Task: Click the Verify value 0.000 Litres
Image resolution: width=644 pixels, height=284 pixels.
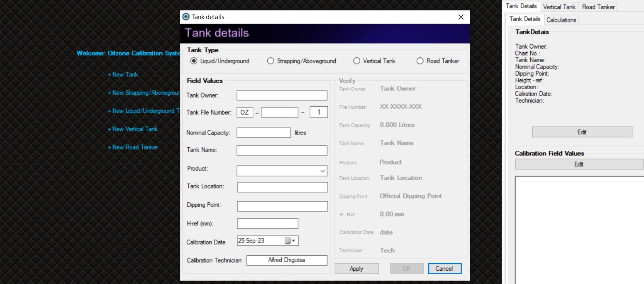Action: pyautogui.click(x=397, y=125)
